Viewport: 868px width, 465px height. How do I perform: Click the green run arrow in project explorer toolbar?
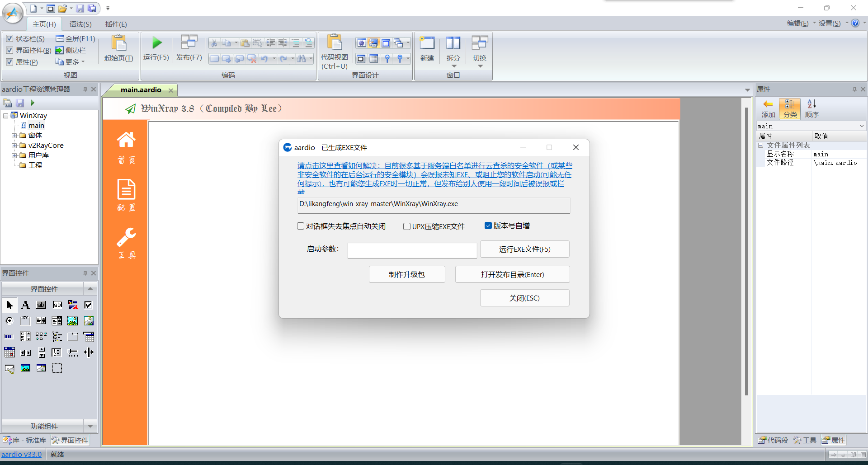tap(32, 103)
